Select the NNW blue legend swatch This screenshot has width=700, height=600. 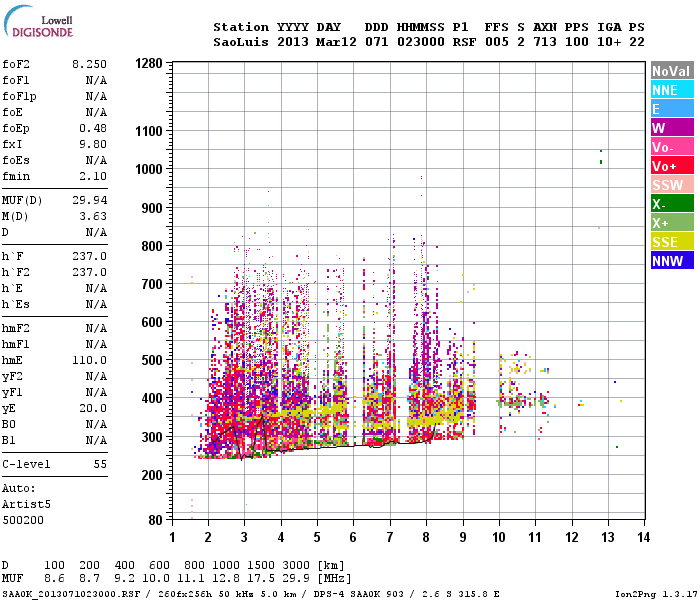672,260
